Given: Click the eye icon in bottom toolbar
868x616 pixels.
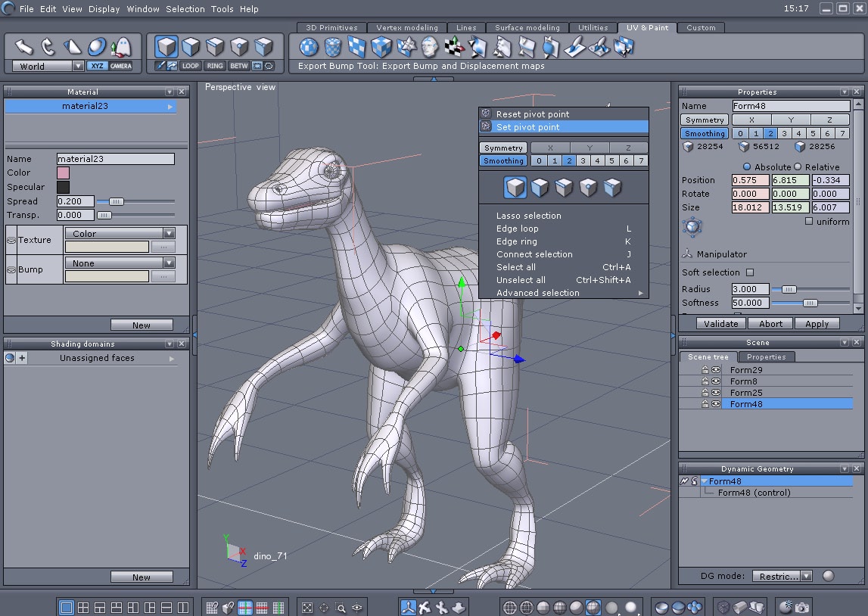Looking at the screenshot, I should [x=357, y=608].
